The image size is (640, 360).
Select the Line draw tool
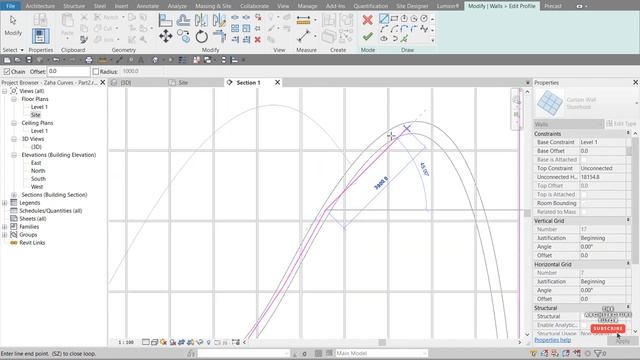(x=384, y=18)
